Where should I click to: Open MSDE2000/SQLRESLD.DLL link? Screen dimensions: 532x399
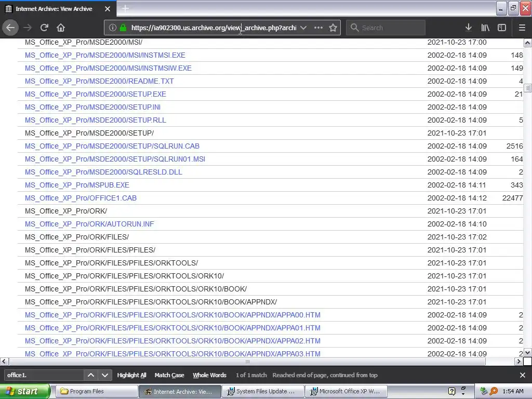103,172
